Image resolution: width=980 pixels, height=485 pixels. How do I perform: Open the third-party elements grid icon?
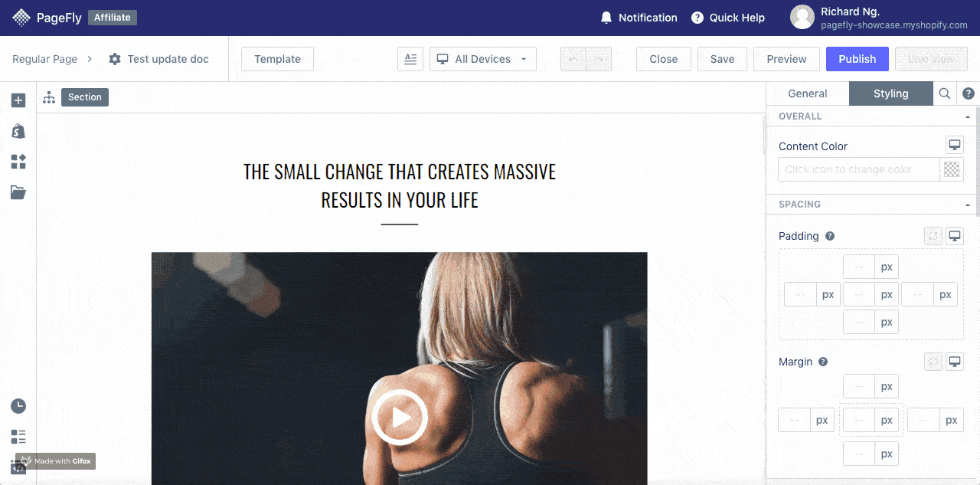(x=18, y=162)
